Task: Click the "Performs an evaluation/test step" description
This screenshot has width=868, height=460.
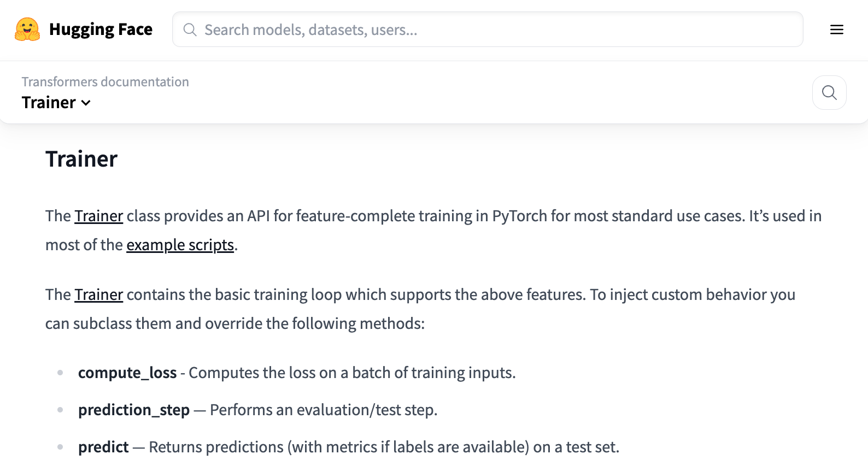Action: 323,410
